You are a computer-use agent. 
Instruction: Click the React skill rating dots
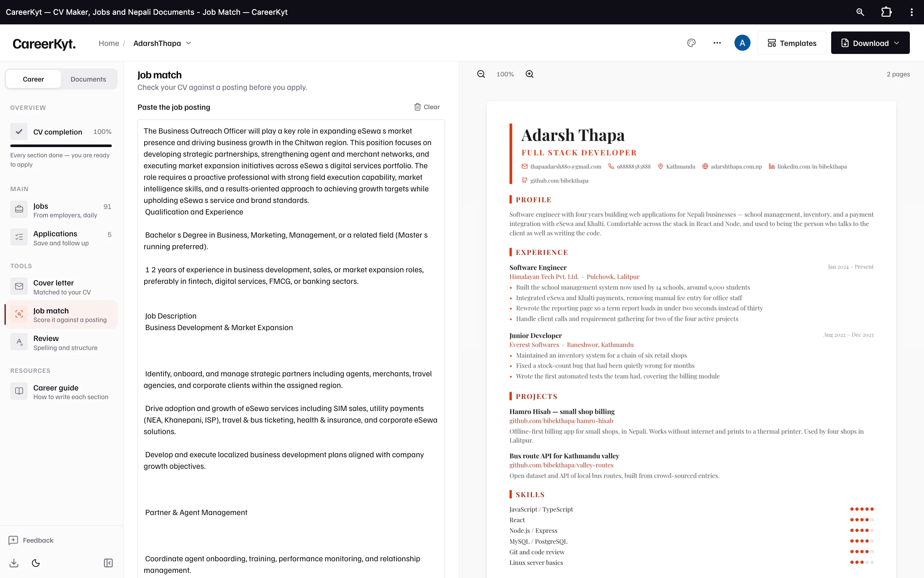point(862,520)
